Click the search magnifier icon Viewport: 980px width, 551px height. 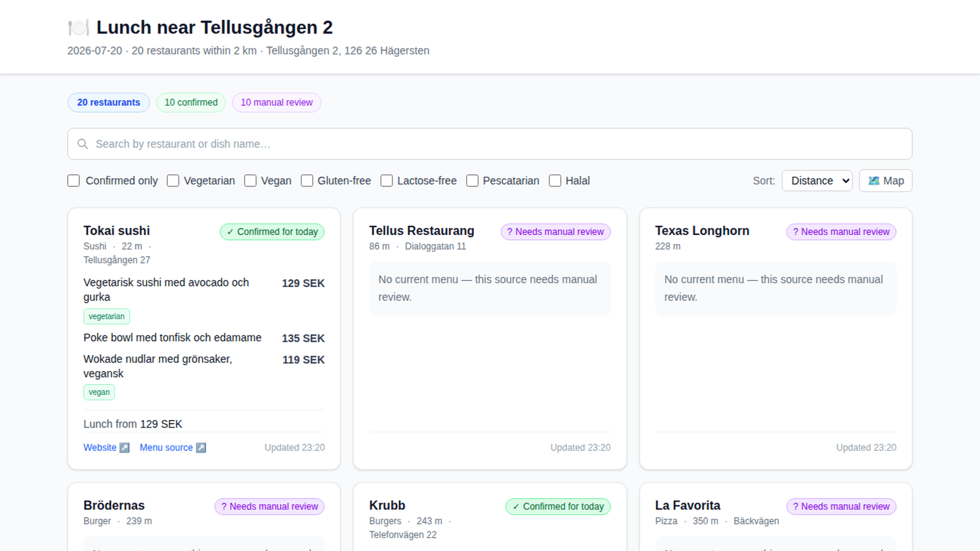click(83, 144)
